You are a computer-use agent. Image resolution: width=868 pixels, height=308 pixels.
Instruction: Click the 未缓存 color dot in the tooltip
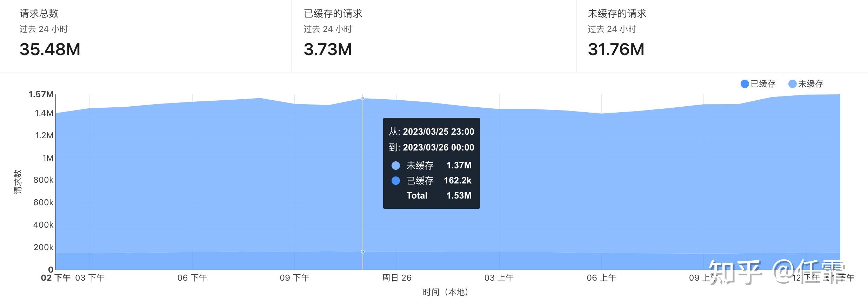tap(395, 166)
